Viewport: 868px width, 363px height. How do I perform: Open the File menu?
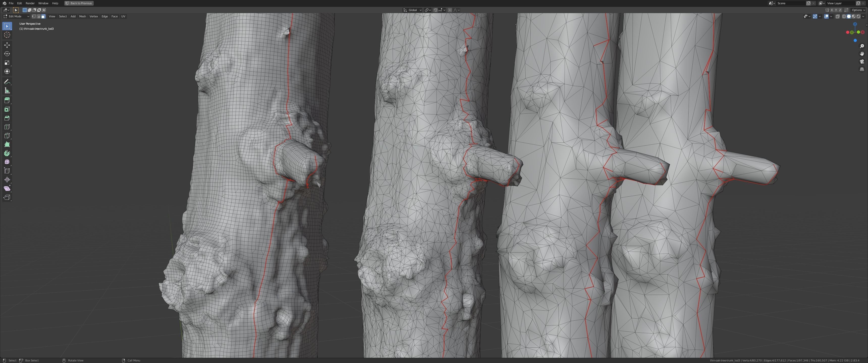coord(11,3)
